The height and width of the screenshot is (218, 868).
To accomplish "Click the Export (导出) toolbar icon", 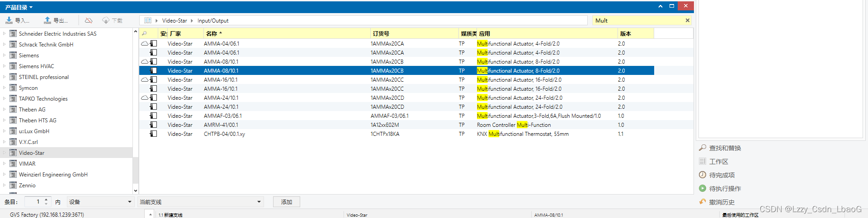I will click(x=47, y=20).
